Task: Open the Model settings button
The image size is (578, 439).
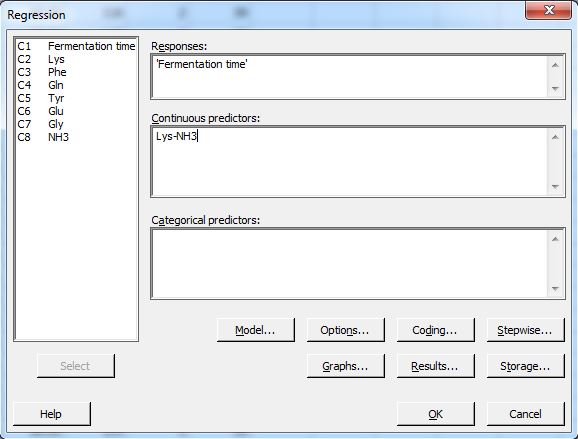Action: pyautogui.click(x=255, y=330)
